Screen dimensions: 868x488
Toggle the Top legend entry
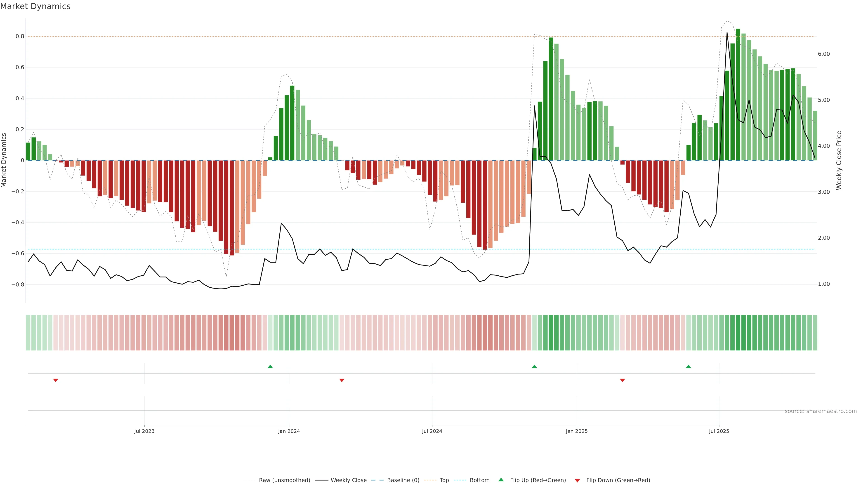[444, 480]
